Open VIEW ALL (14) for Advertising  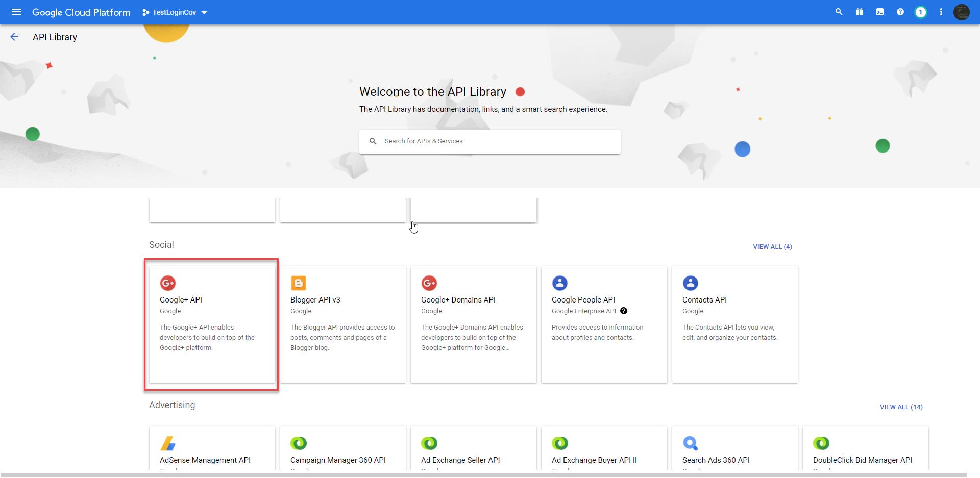coord(901,407)
